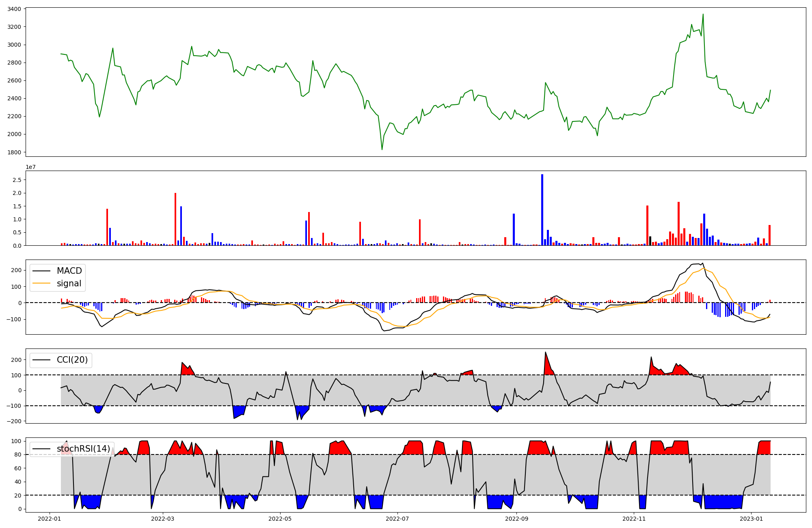This screenshot has height=528, width=812.
Task: Click the tallest red volume bar
Action: tap(175, 219)
